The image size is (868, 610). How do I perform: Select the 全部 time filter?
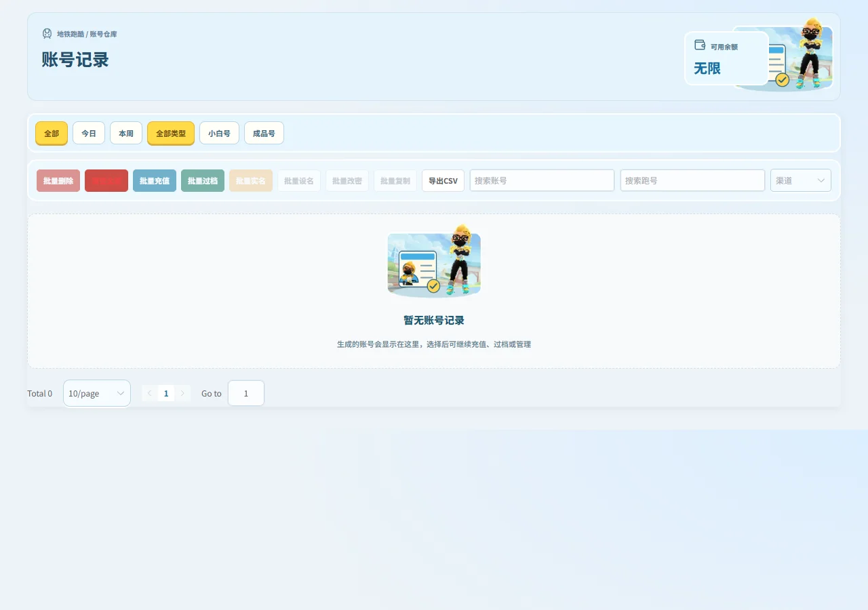pos(52,133)
